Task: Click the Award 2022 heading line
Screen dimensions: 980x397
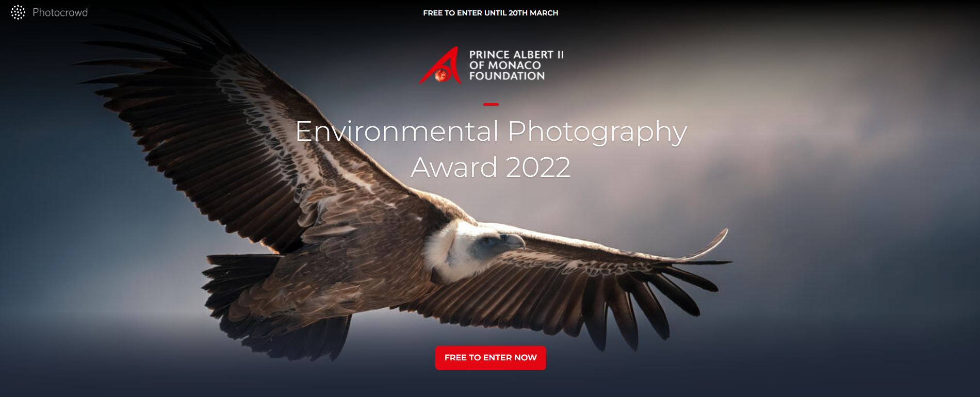Action: [x=491, y=167]
